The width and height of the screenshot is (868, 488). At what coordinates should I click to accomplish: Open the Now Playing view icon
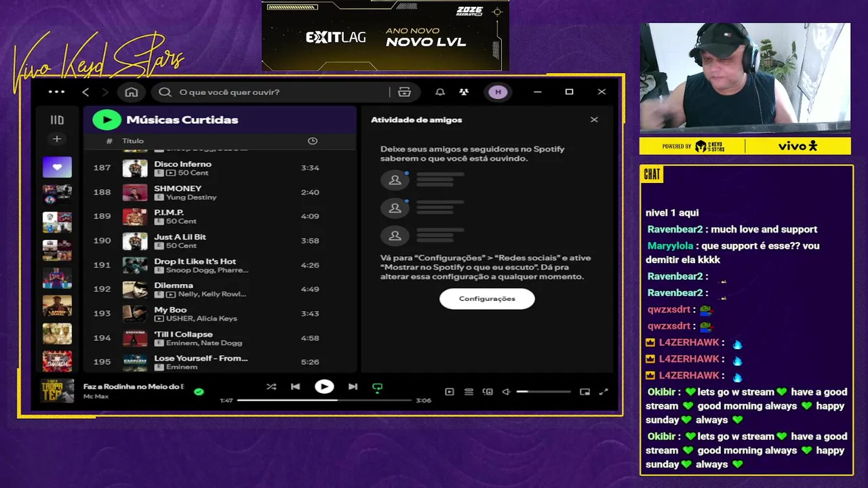coord(449,392)
